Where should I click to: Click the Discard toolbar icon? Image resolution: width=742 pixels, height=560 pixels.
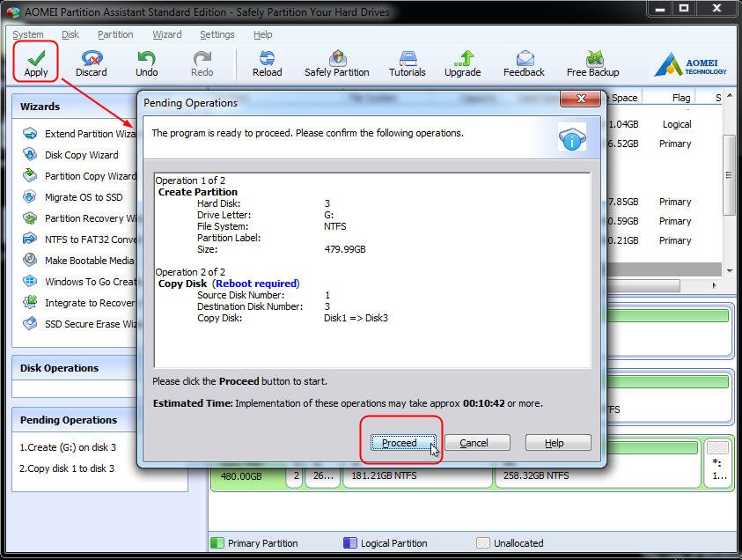(92, 63)
